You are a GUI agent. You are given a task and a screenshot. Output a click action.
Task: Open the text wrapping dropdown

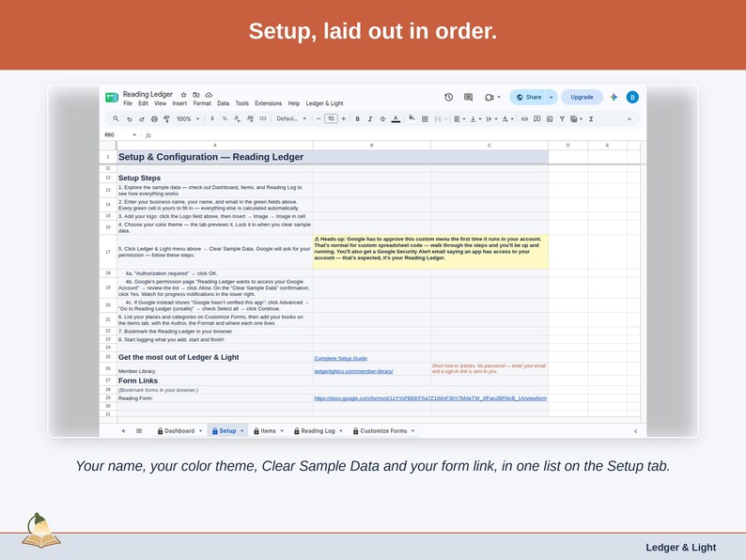(491, 119)
